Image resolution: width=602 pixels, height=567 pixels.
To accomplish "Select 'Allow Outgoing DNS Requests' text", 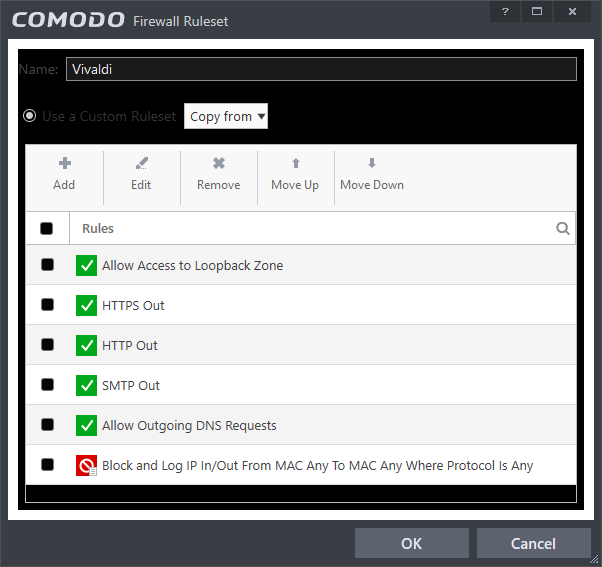I will [189, 425].
